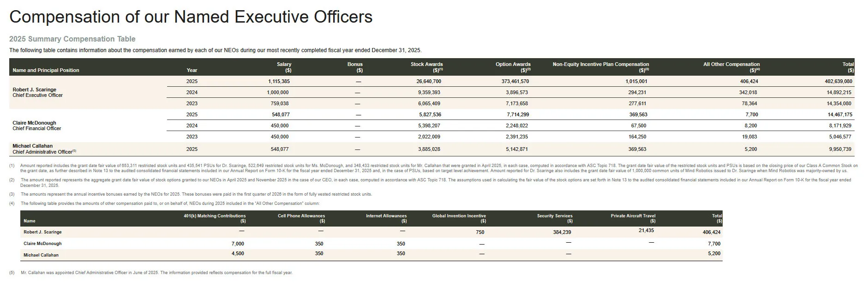Click the 9,950,739 total for Callahan
Viewport: 868px width, 287px height.
click(x=840, y=149)
